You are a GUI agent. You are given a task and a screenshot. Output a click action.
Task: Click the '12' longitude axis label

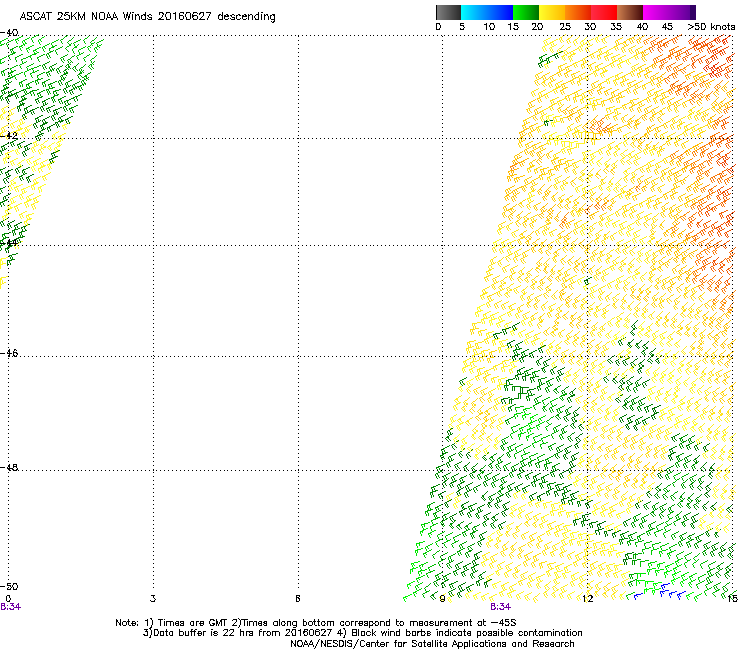(588, 599)
